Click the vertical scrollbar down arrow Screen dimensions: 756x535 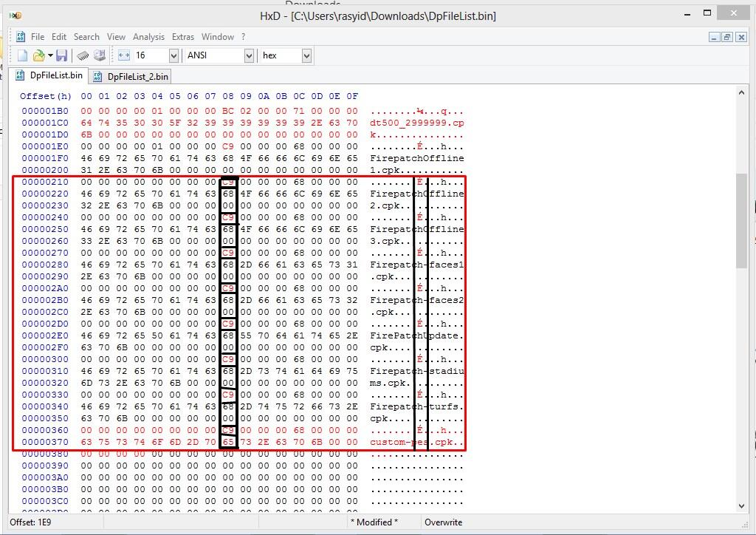pyautogui.click(x=742, y=506)
